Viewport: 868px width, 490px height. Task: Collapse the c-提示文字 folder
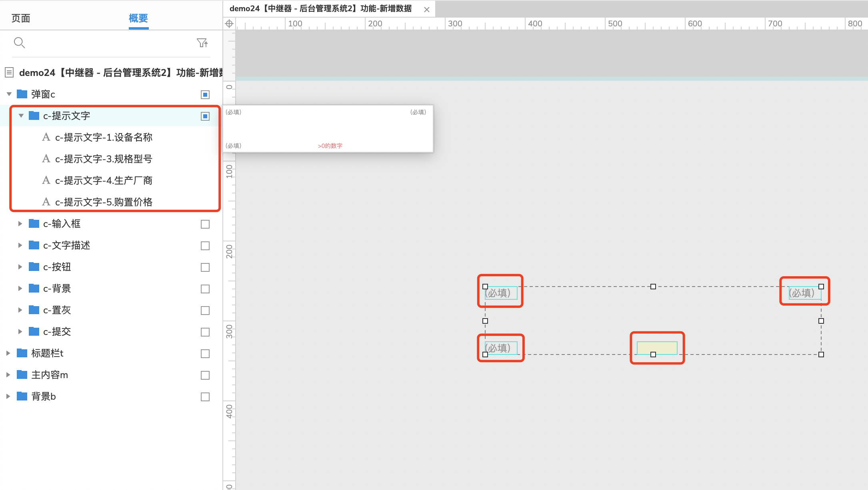point(21,116)
